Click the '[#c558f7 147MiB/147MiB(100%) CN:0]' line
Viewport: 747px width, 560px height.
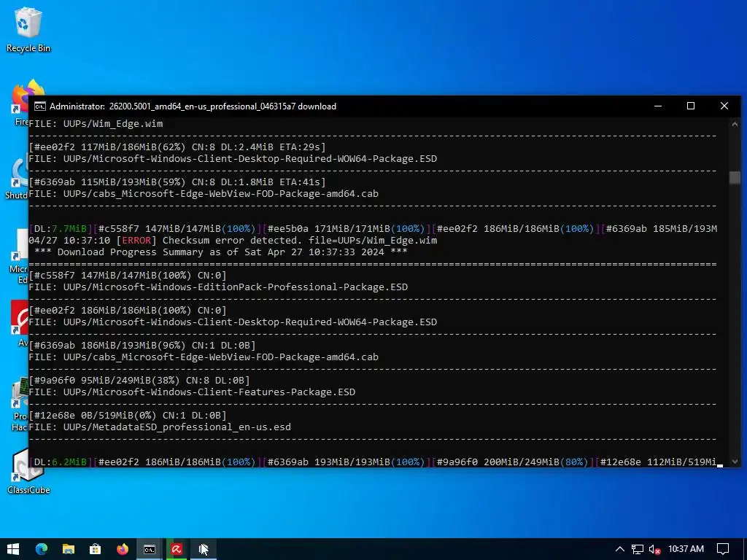[x=127, y=275]
